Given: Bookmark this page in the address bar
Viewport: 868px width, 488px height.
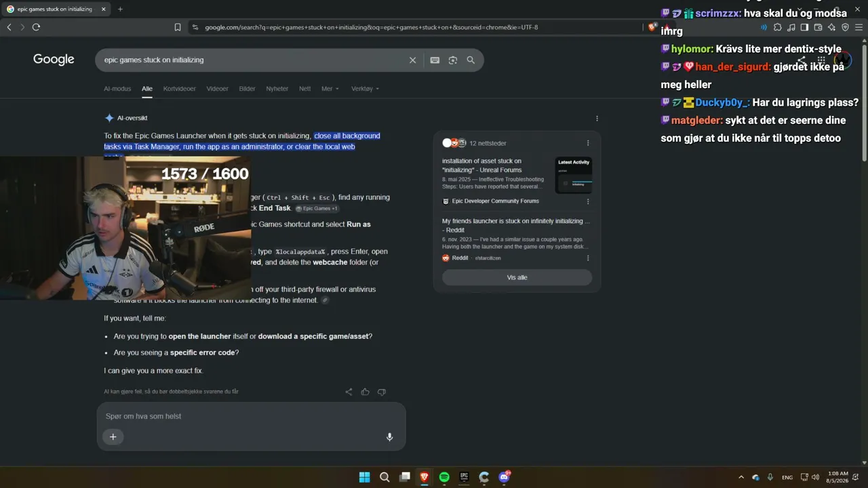Looking at the screenshot, I should [178, 27].
